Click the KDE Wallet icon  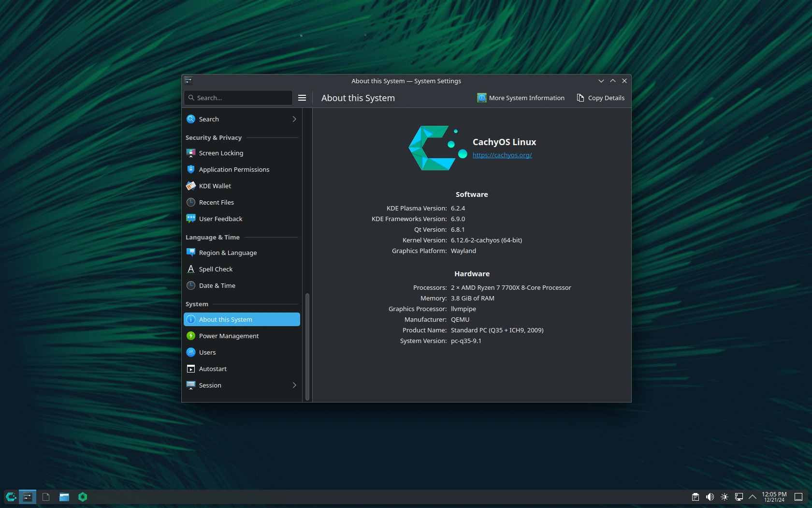click(191, 186)
